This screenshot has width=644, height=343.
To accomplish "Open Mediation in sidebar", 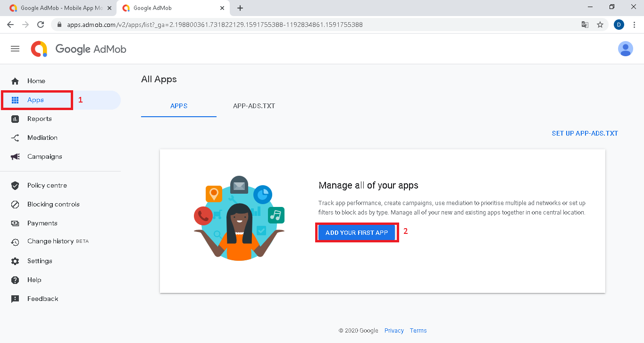I will click(x=42, y=138).
